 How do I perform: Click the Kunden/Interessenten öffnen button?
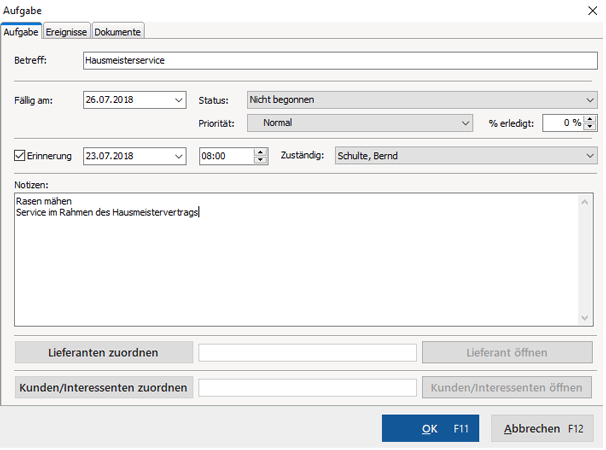pos(507,387)
